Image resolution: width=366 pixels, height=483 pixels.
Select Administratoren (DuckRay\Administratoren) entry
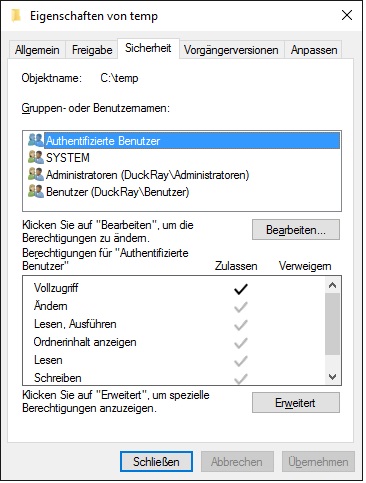pos(147,175)
